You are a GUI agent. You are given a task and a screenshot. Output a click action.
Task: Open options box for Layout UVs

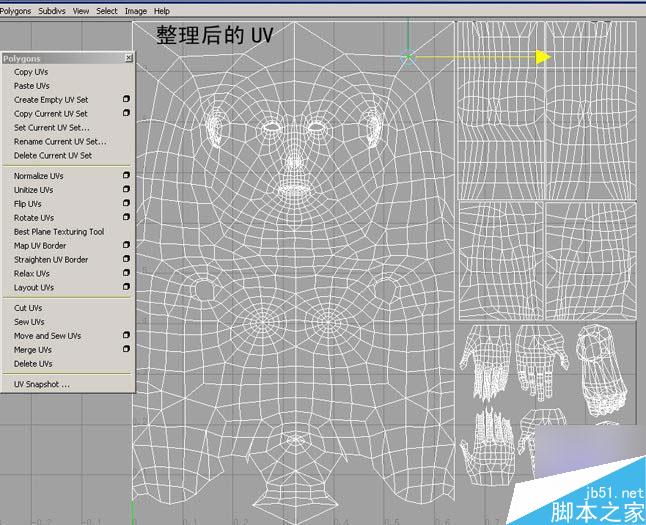coord(126,287)
